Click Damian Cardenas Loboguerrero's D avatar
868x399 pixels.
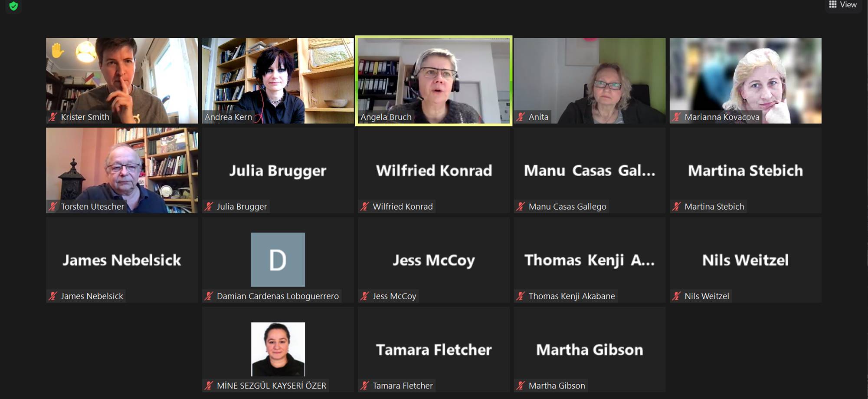pyautogui.click(x=278, y=260)
